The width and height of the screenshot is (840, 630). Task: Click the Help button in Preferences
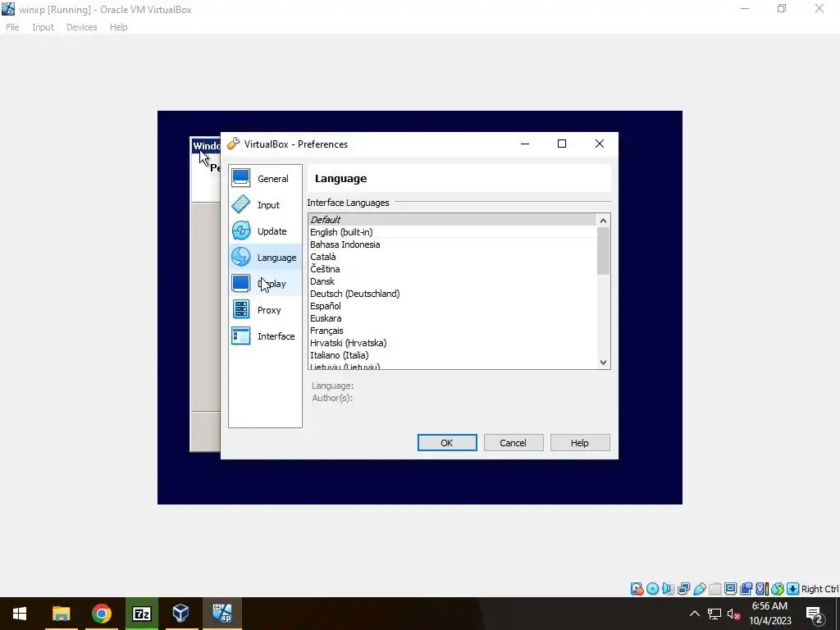580,442
